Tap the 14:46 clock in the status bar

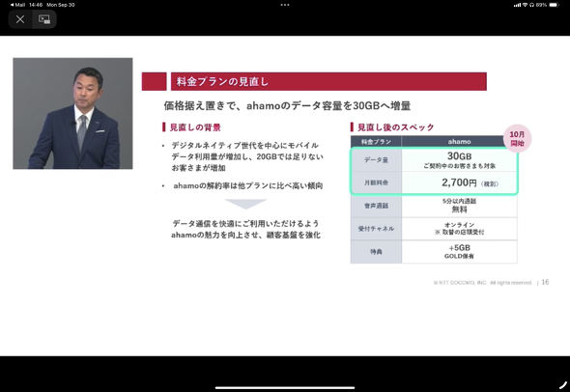point(36,5)
